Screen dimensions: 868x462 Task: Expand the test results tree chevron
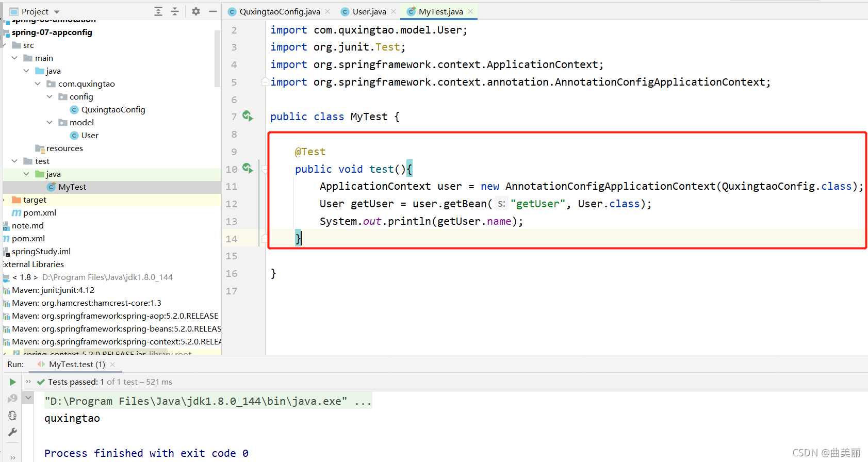[x=28, y=382]
